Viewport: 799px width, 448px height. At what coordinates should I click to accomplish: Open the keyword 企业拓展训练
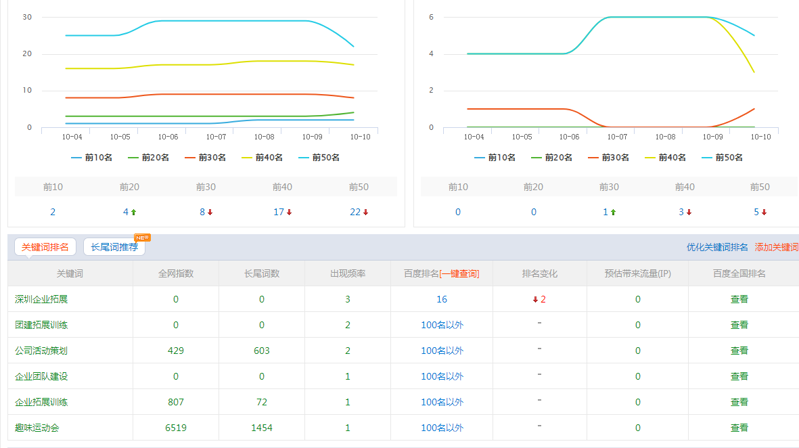[x=41, y=402]
